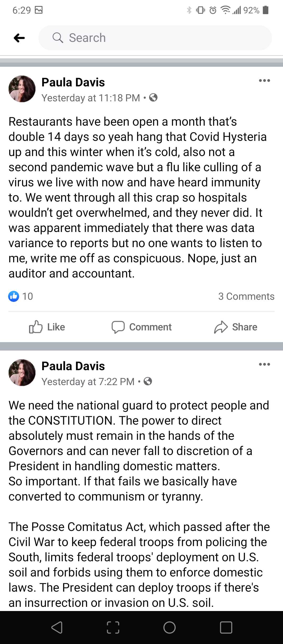This screenshot has width=283, height=644.
Task: Open profile picture on the 7:22 PM post
Action: coord(22,373)
